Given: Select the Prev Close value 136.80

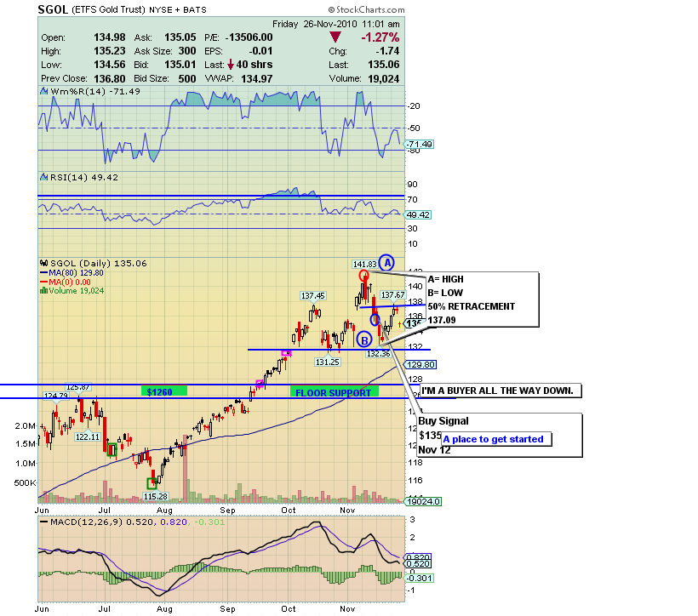Looking at the screenshot, I should tap(110, 79).
